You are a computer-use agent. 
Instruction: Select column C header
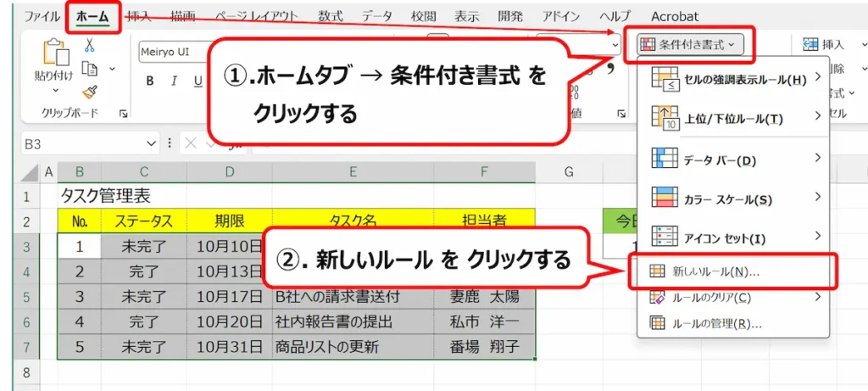(x=144, y=172)
